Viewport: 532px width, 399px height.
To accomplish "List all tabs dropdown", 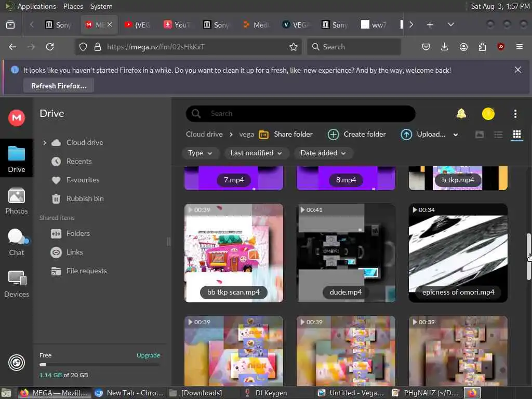I will pyautogui.click(x=451, y=25).
